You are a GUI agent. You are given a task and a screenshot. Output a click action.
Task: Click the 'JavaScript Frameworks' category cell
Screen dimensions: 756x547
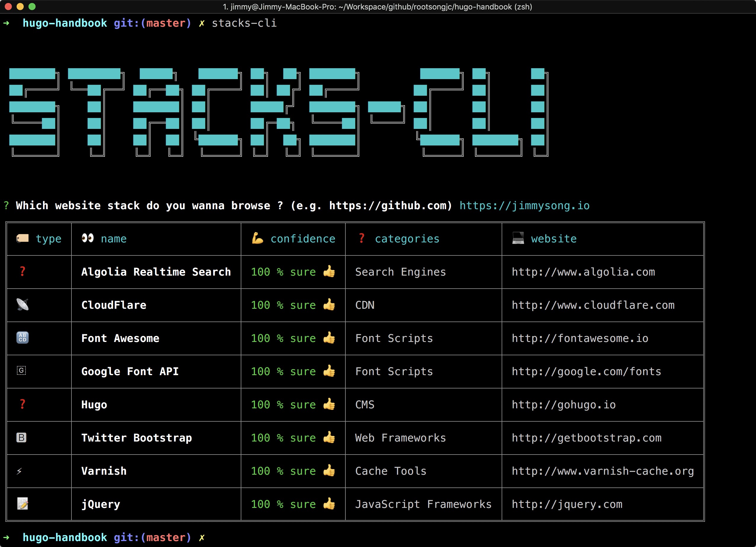pyautogui.click(x=423, y=504)
